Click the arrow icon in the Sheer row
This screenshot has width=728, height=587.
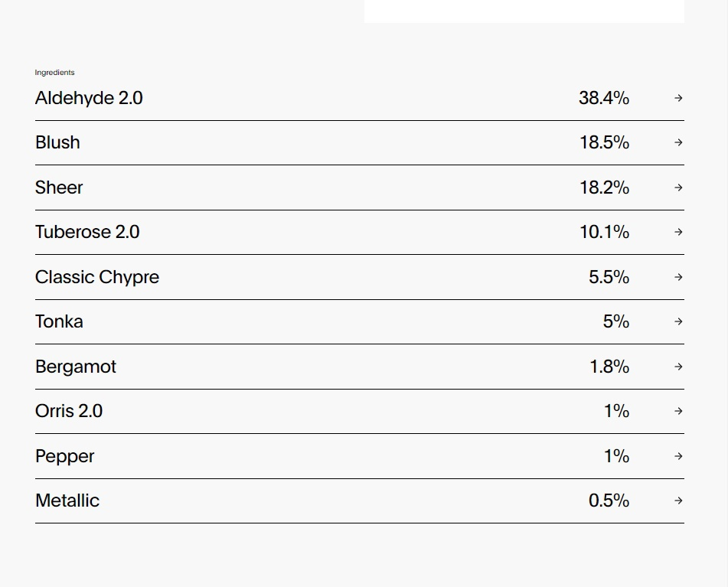click(x=678, y=188)
